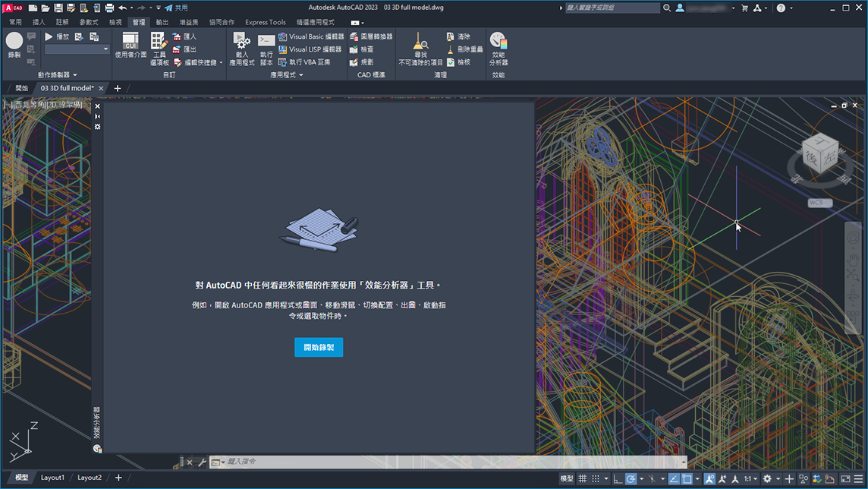868x489 pixels.
Task: Open the 效能分析器 performance analyzer ribbon button
Action: click(498, 49)
